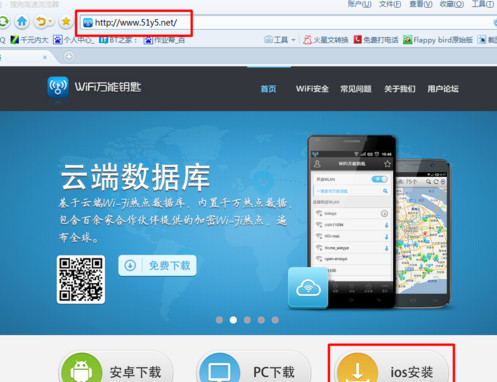The width and height of the screenshot is (497, 382).
Task: Select the first carousel dot
Action: (219, 320)
